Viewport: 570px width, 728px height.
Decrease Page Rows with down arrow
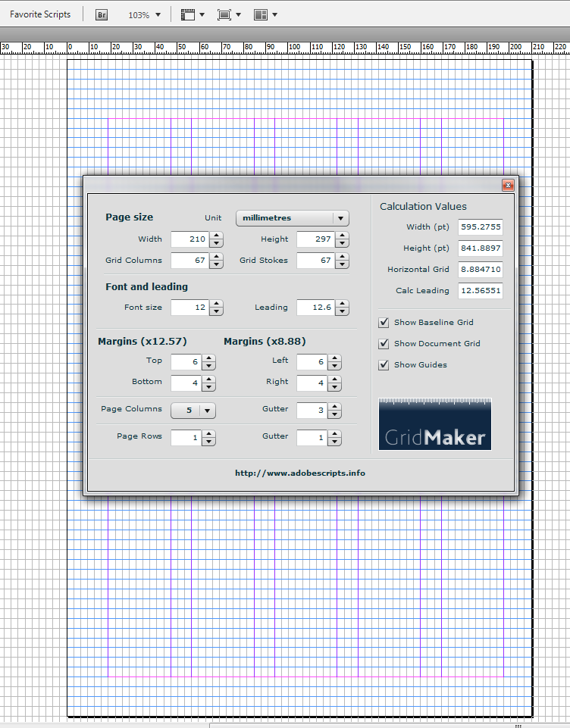tap(208, 442)
